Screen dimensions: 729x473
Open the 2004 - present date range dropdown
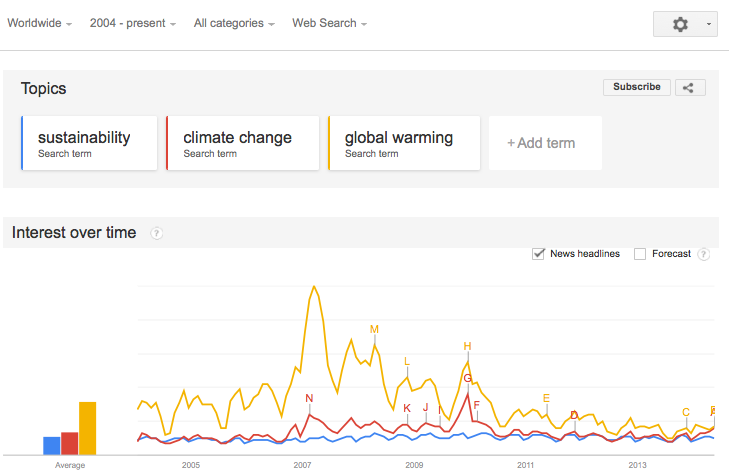click(x=133, y=23)
